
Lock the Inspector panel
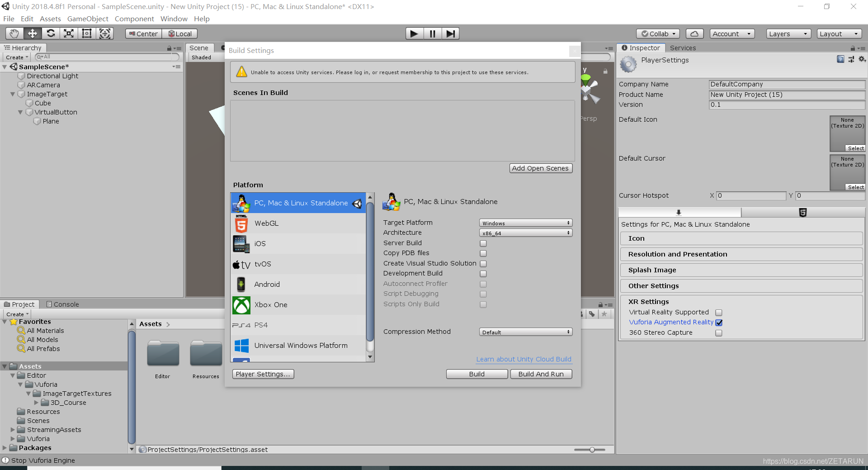[853, 48]
